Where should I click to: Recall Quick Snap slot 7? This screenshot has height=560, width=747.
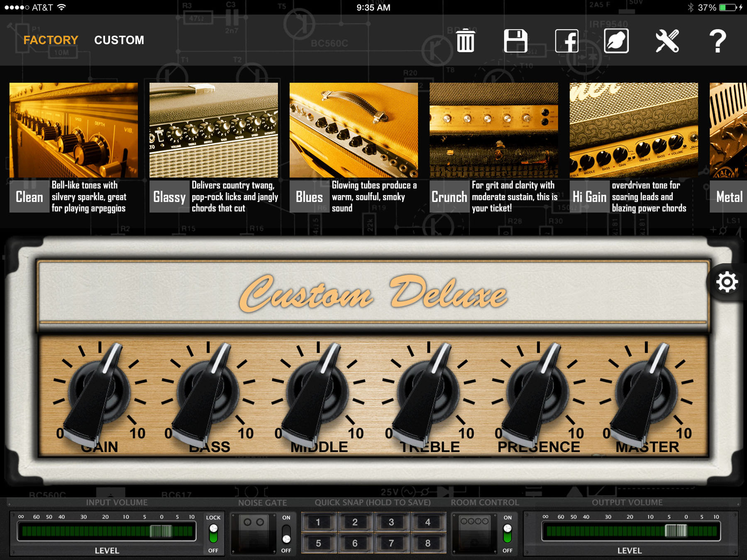391,543
